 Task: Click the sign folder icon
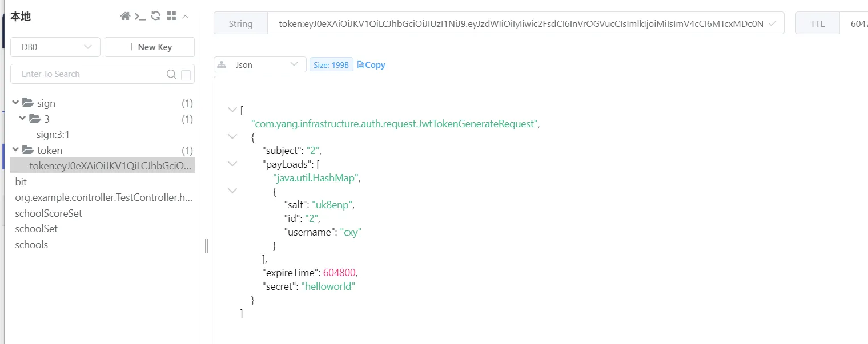click(x=28, y=103)
